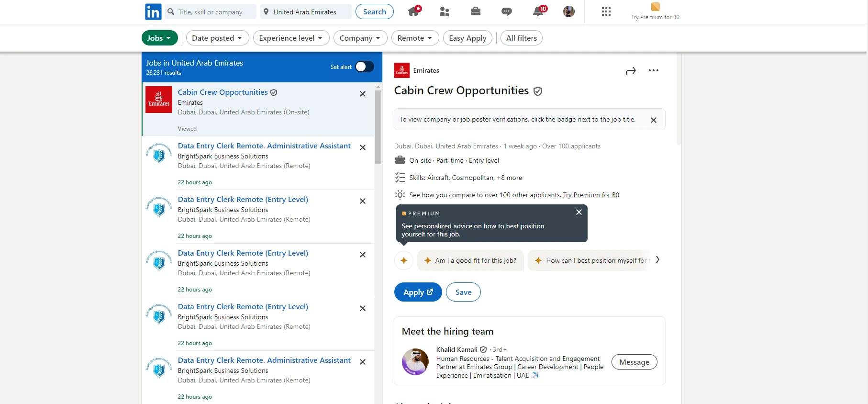Share the job with the arrow icon
The image size is (868, 404).
click(631, 71)
